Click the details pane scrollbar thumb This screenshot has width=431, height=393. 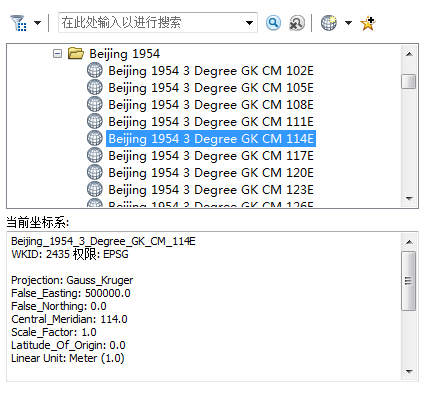pyautogui.click(x=409, y=281)
